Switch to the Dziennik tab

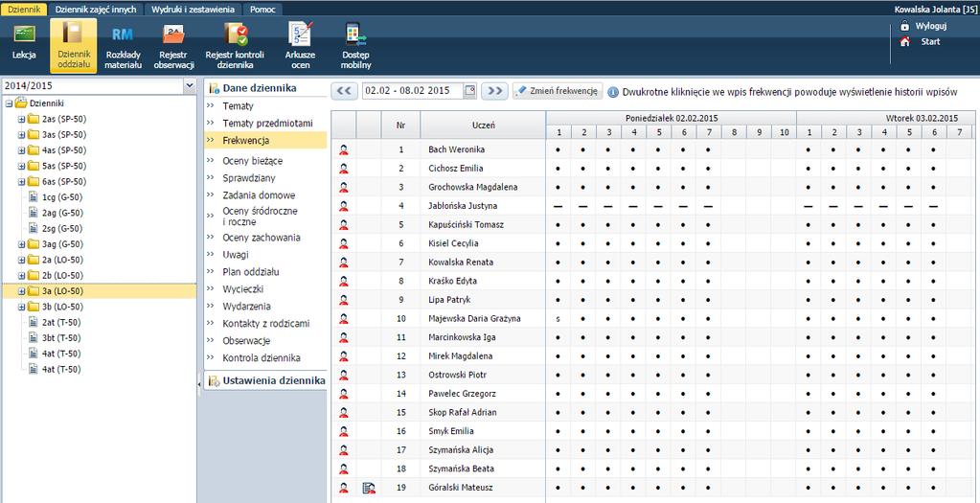pos(24,10)
